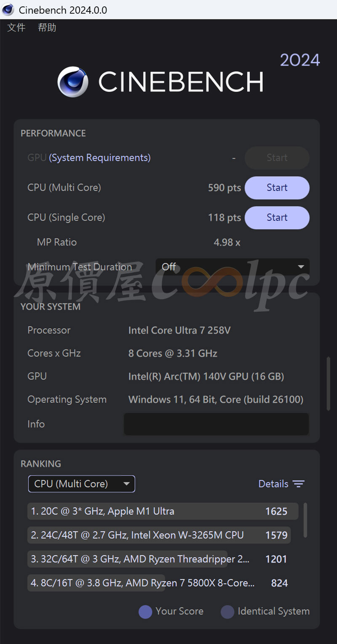The image size is (337, 644).
Task: Click the Minimum Test Duration dropdown arrow
Action: click(301, 267)
